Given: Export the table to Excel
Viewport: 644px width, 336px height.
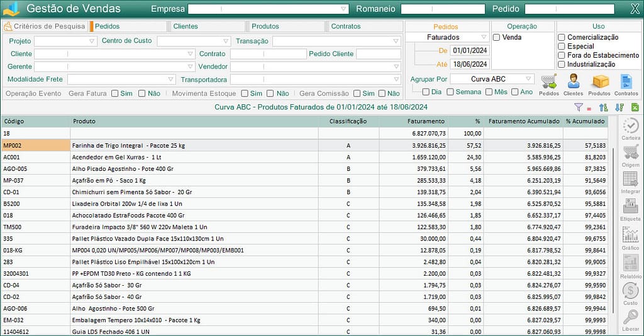Looking at the screenshot, I should coord(635,107).
